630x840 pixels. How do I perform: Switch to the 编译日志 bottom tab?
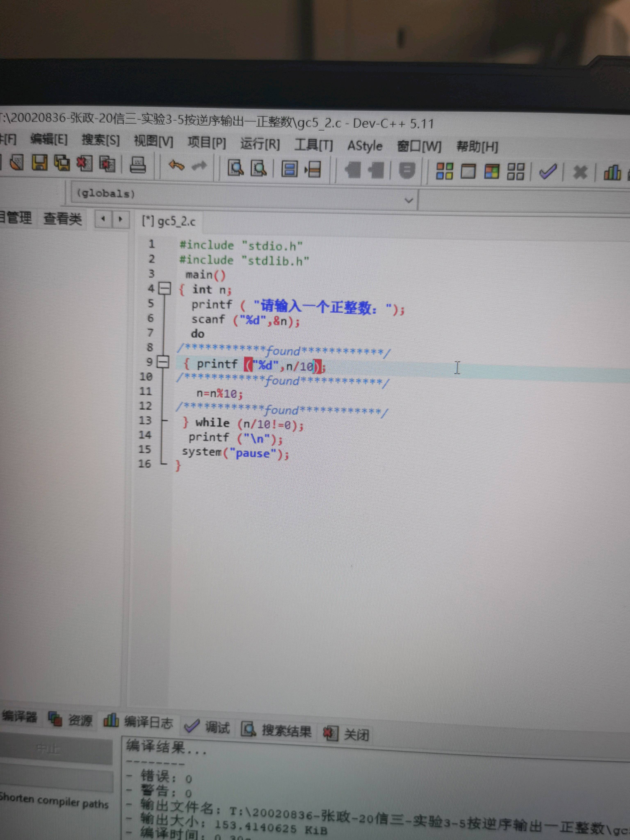139,721
